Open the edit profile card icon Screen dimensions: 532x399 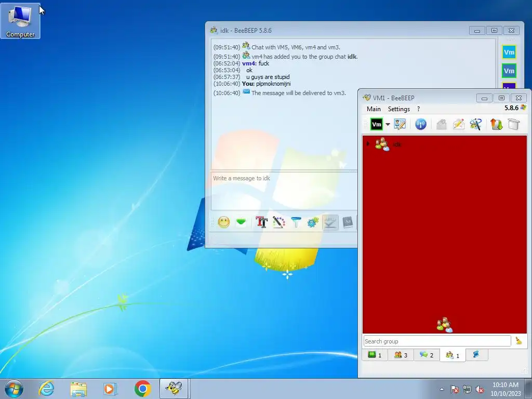[x=400, y=124]
